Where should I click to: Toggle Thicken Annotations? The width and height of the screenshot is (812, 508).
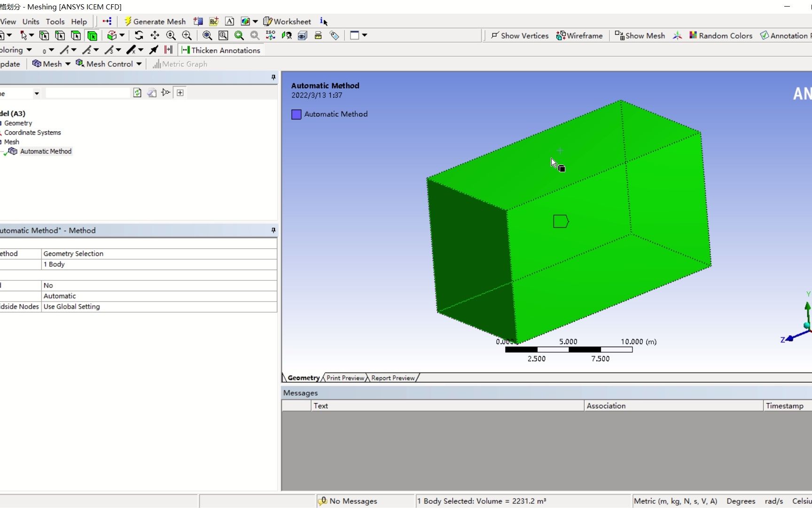tap(221, 50)
